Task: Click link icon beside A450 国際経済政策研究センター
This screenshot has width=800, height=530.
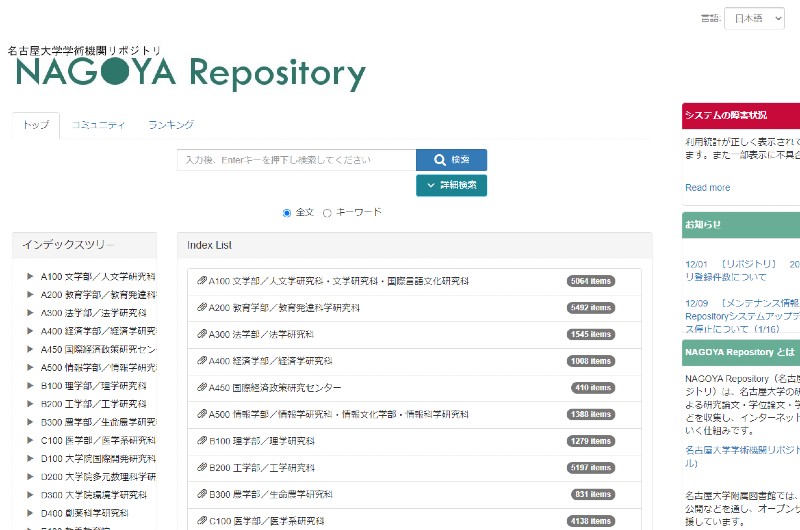Action: (202, 388)
